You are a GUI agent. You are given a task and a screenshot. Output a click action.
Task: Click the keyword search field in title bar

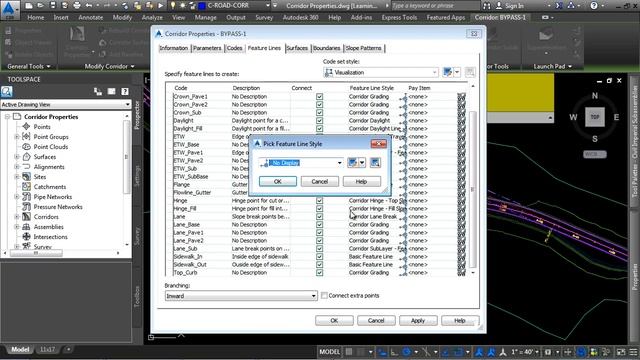tap(435, 6)
